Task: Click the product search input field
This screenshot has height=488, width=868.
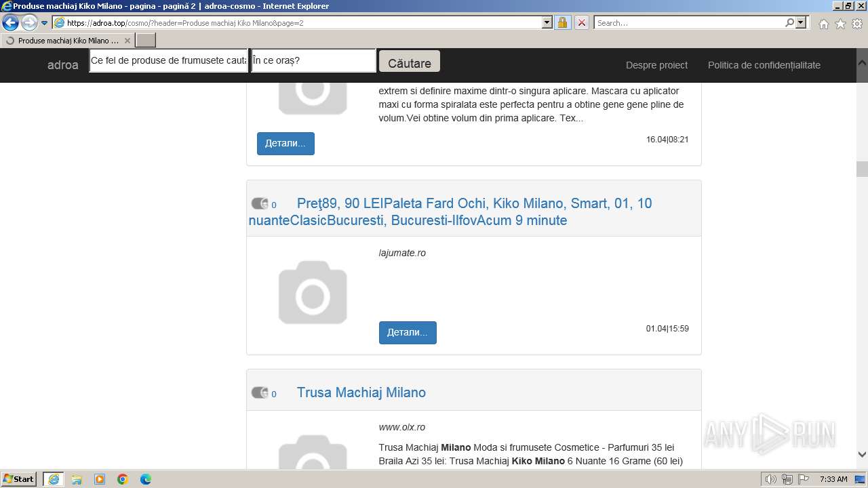Action: pyautogui.click(x=169, y=60)
